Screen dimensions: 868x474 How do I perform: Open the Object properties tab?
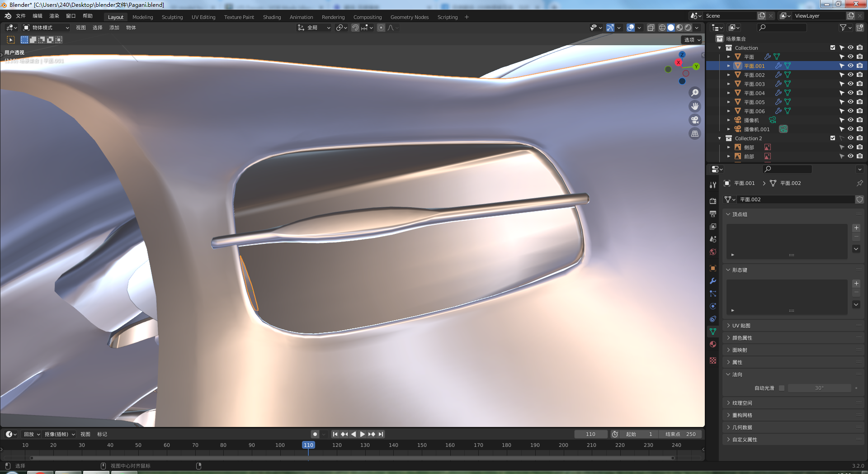click(713, 268)
